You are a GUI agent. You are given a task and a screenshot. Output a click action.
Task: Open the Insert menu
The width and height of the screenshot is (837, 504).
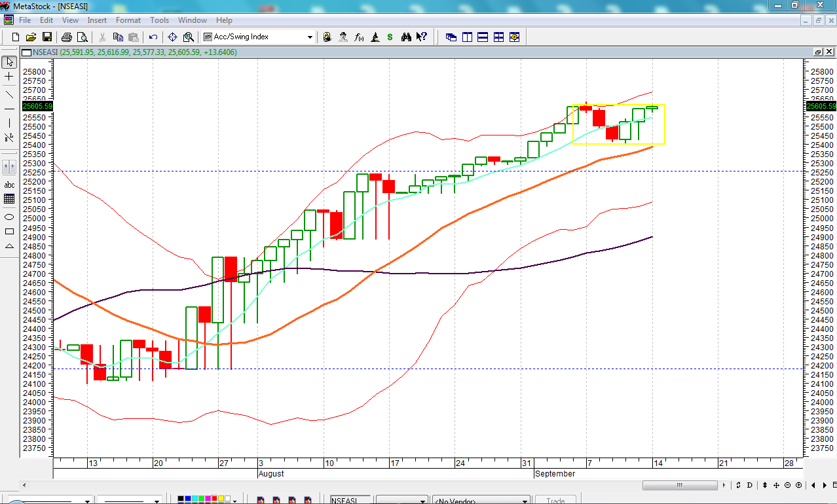(97, 20)
